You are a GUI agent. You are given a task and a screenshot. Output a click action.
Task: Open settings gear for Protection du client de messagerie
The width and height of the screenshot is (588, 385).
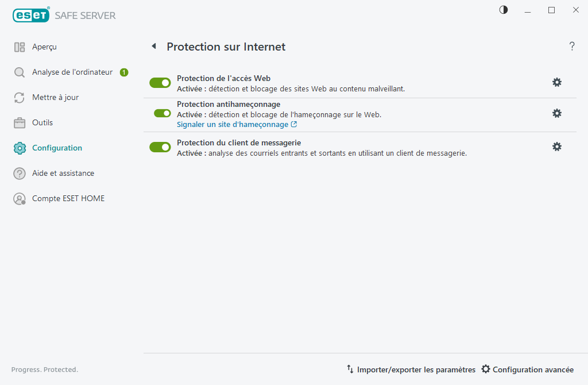[x=556, y=147]
